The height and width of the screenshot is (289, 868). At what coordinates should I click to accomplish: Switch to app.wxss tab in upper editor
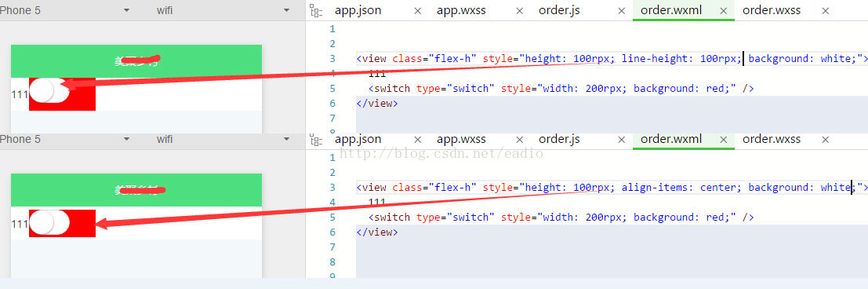461,10
